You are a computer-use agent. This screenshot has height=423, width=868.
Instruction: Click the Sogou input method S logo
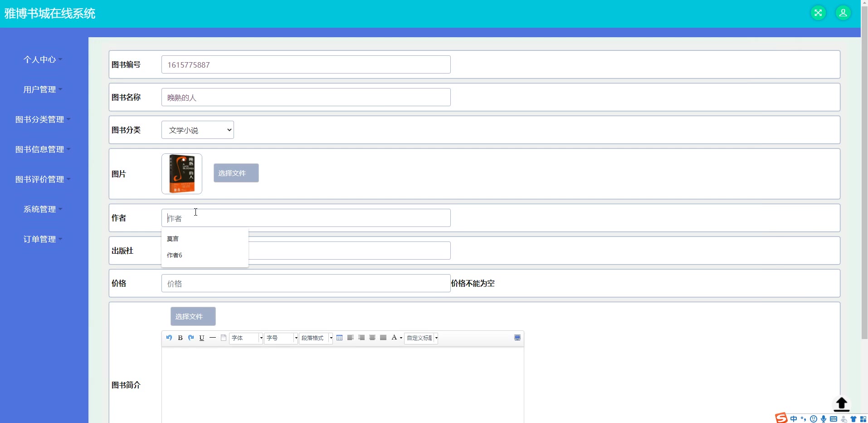coord(781,418)
